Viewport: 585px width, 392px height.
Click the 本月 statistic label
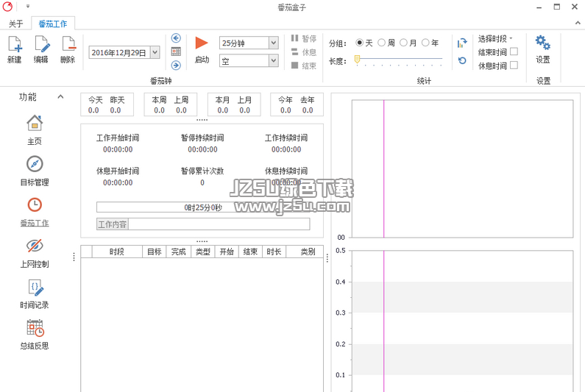(x=223, y=100)
